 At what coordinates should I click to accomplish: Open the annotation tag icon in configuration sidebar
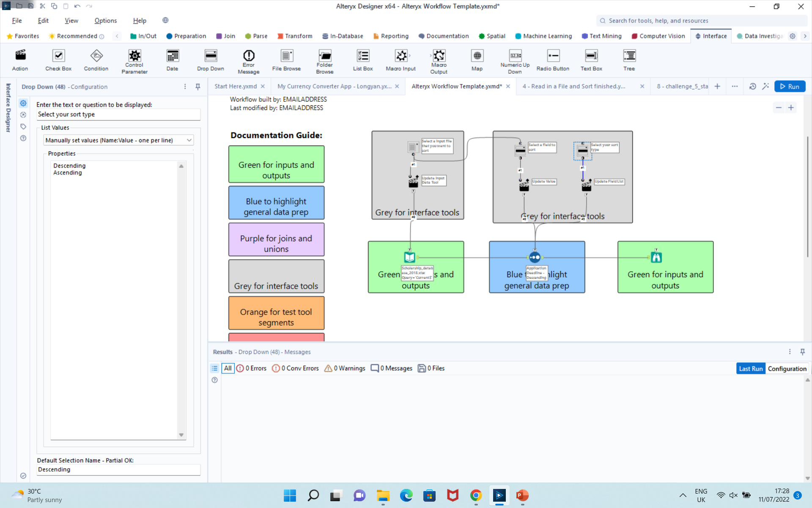click(23, 127)
